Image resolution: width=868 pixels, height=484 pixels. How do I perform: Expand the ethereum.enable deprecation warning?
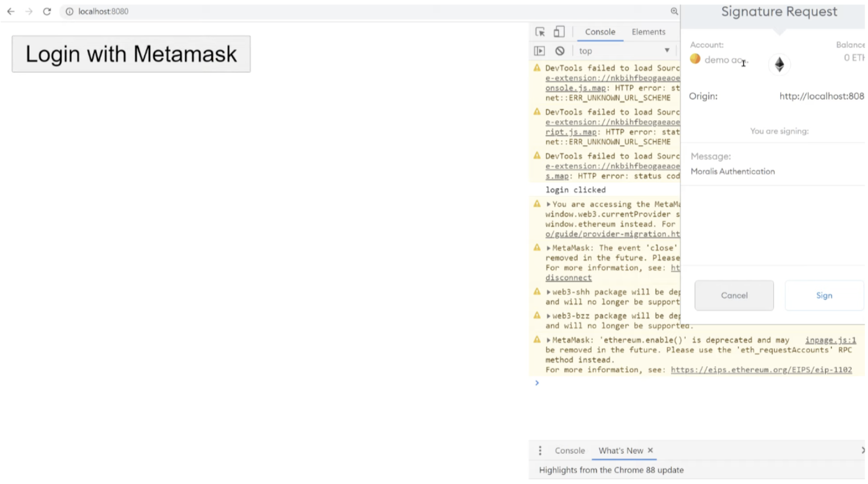(x=548, y=339)
